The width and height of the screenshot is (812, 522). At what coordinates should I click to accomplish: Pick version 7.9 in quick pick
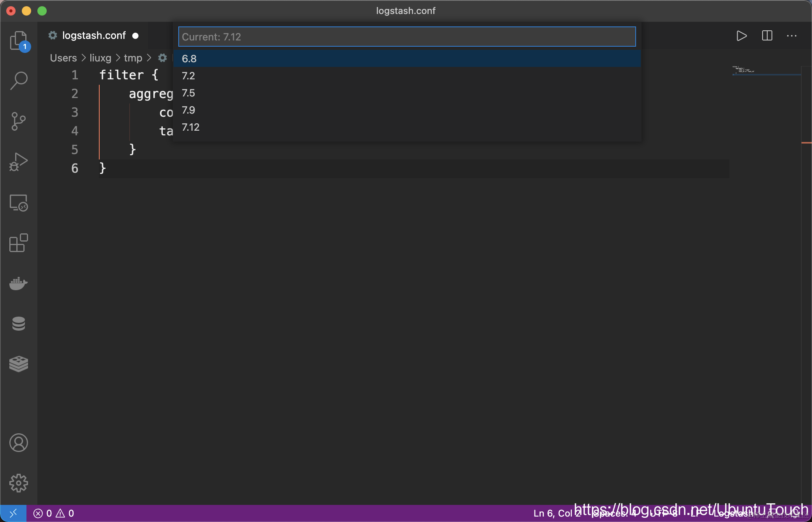[188, 110]
